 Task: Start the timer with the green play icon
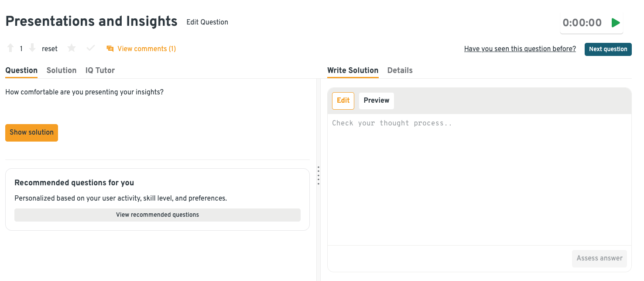click(616, 22)
